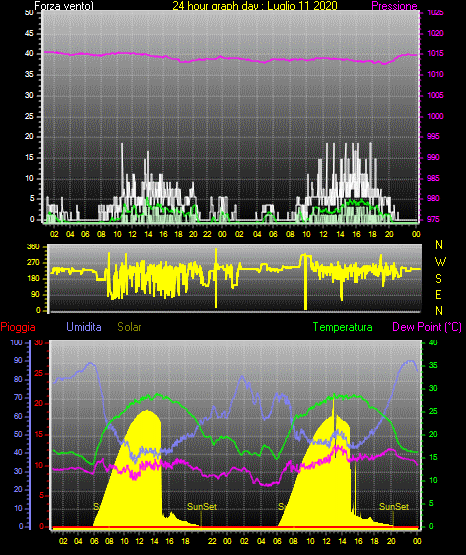Click '985' on the pressure axis
Viewport: 466px width, 555px height.
point(433,178)
